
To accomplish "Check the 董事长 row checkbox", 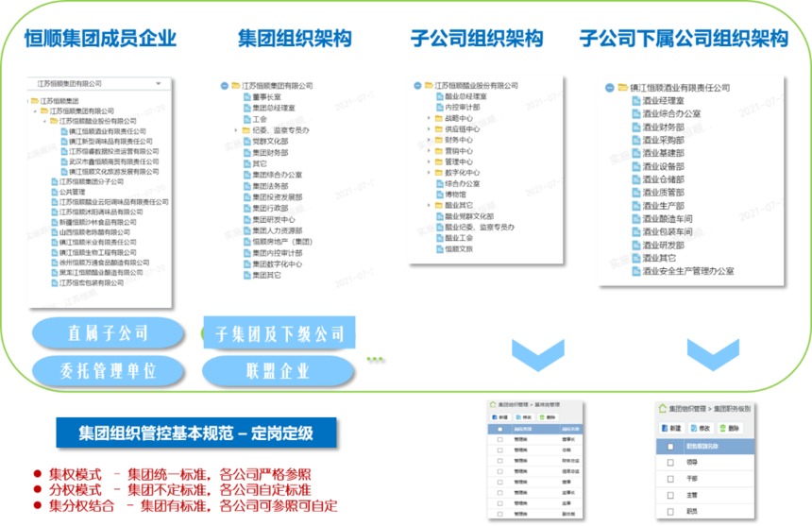I will pos(500,439).
